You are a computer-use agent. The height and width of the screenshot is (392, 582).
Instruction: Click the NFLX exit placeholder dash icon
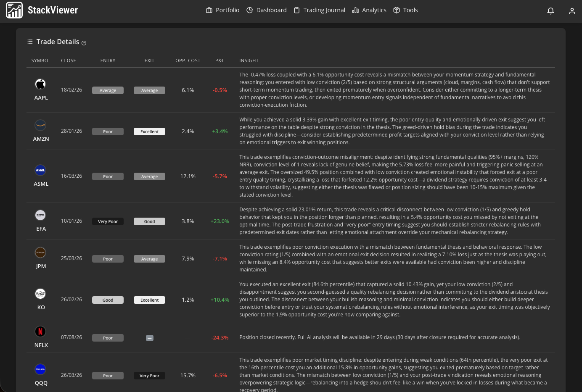coord(150,338)
